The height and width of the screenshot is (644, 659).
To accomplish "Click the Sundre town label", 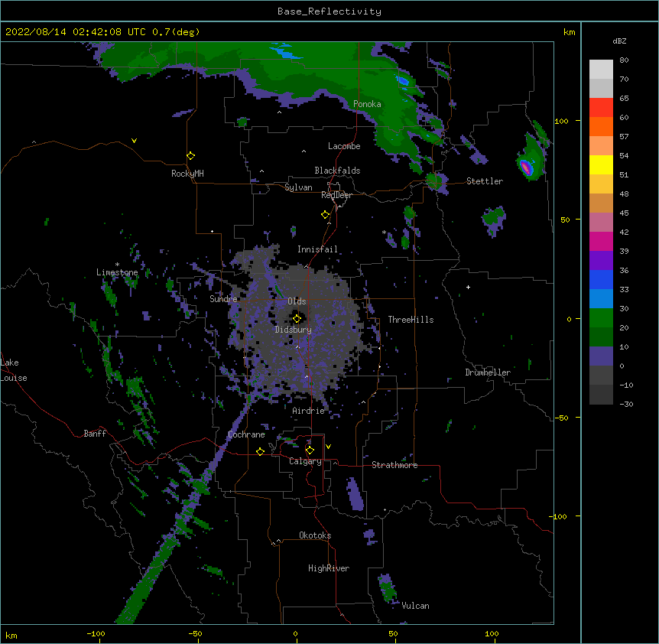I will [223, 299].
